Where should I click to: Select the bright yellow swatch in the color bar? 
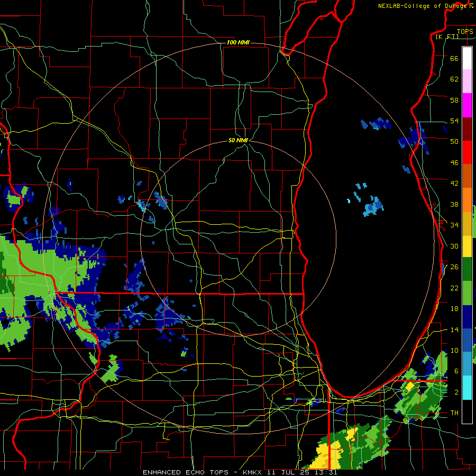coord(467,246)
